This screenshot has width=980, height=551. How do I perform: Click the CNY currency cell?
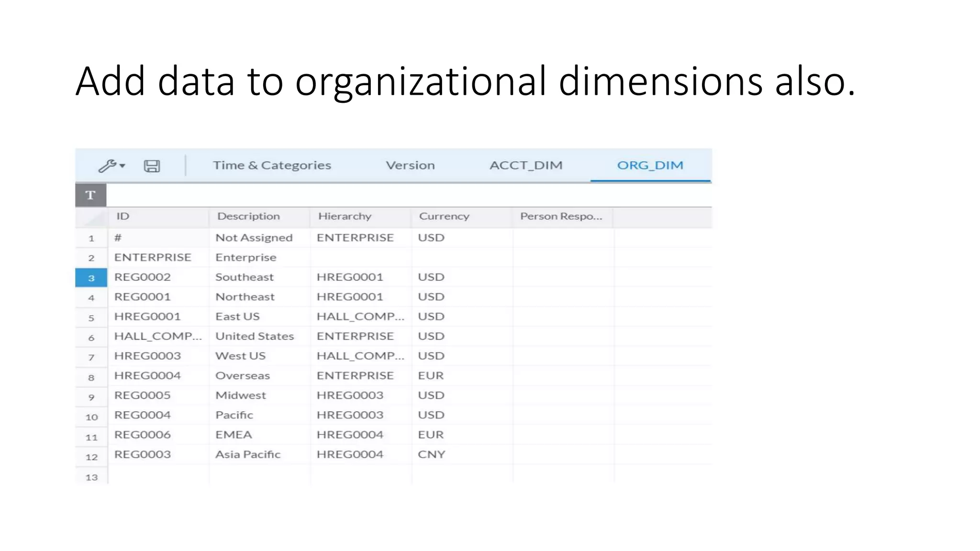(x=462, y=454)
